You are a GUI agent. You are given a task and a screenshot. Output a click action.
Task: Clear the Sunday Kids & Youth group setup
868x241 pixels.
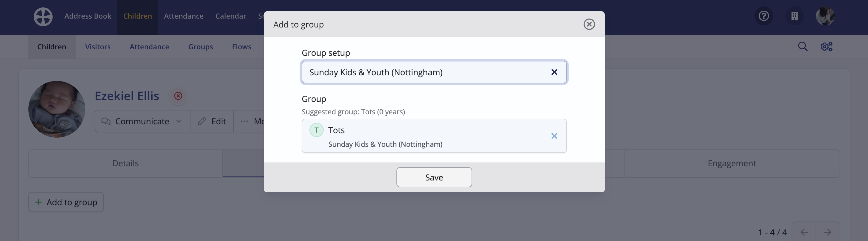[x=554, y=72]
